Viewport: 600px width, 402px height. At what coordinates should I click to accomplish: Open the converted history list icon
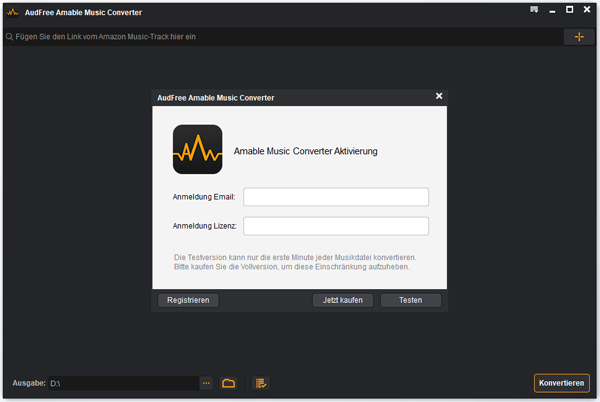pyautogui.click(x=261, y=383)
